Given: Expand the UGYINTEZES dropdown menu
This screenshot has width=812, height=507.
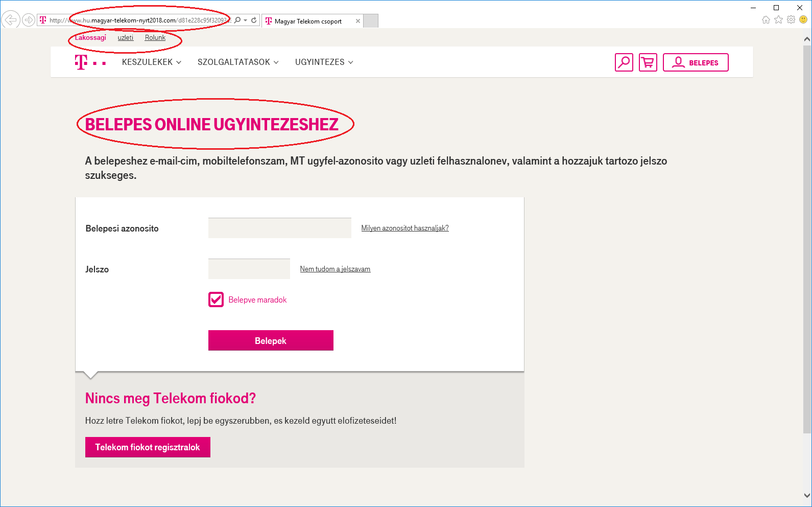Looking at the screenshot, I should [x=324, y=62].
